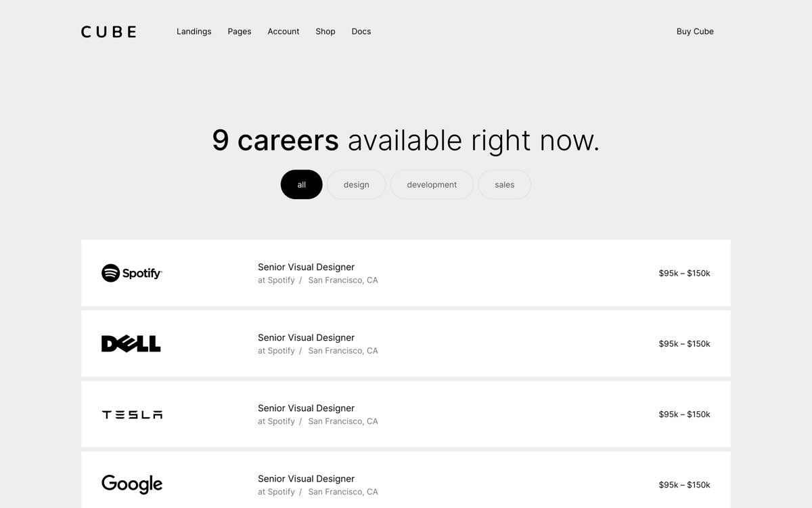
Task: Click the Google company logo
Action: click(x=131, y=484)
